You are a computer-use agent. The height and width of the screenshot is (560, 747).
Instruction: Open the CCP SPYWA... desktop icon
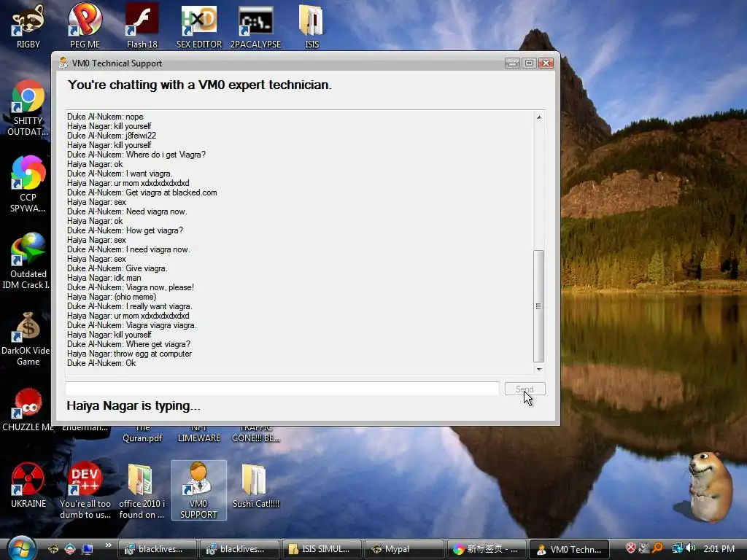28,184
